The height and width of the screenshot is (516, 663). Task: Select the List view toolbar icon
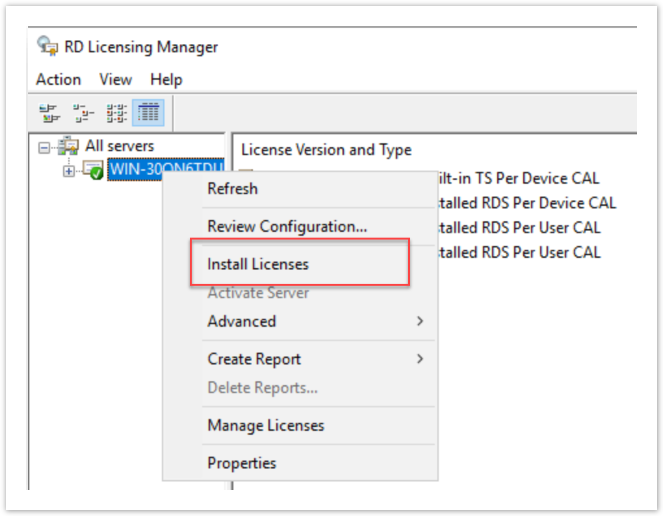pos(115,112)
